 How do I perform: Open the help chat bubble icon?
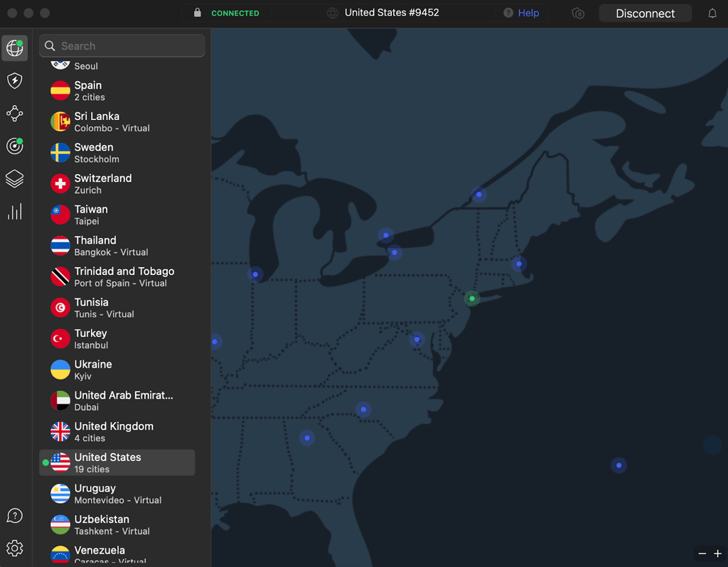(x=14, y=516)
